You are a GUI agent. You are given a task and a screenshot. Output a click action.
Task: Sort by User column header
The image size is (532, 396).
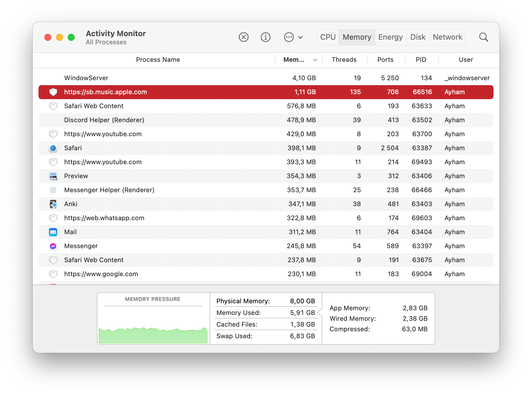466,60
